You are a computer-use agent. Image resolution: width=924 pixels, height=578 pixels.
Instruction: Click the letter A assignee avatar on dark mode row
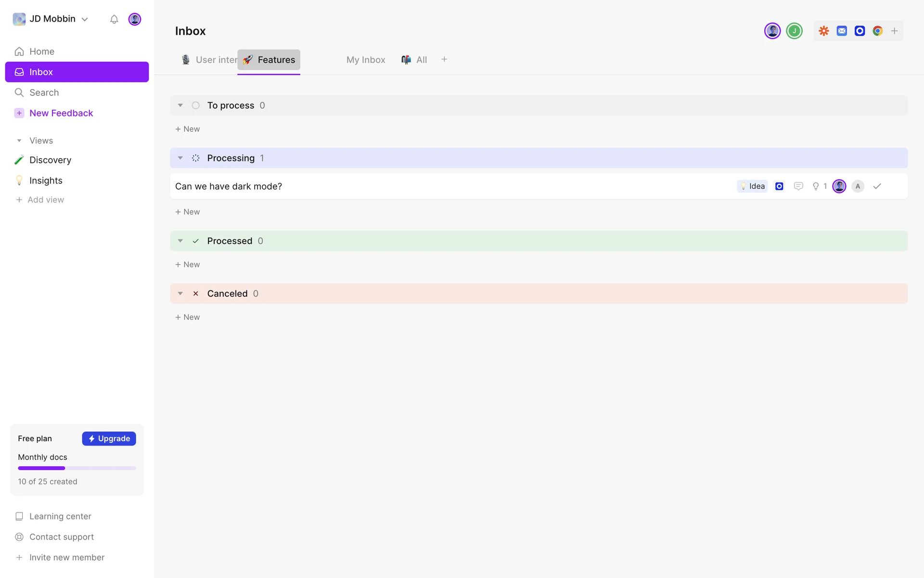858,186
